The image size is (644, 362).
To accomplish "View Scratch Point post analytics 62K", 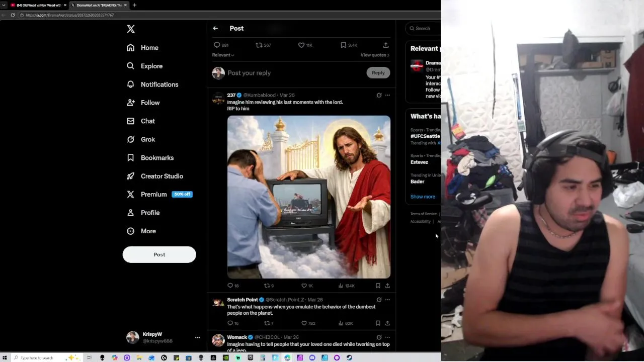I will [346, 323].
